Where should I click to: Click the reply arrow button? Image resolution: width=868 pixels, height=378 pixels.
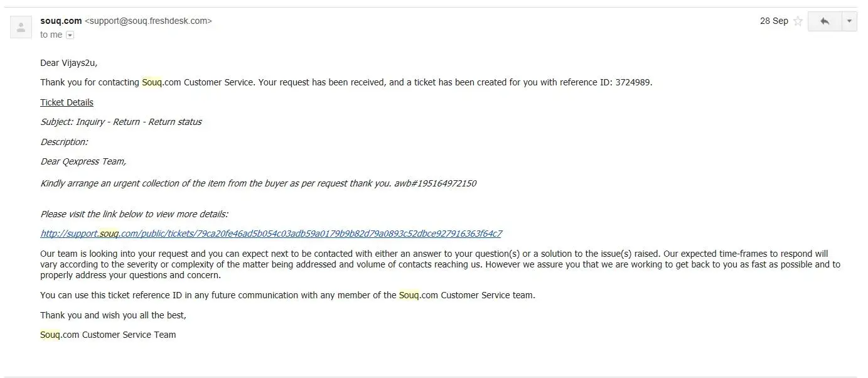coord(825,21)
